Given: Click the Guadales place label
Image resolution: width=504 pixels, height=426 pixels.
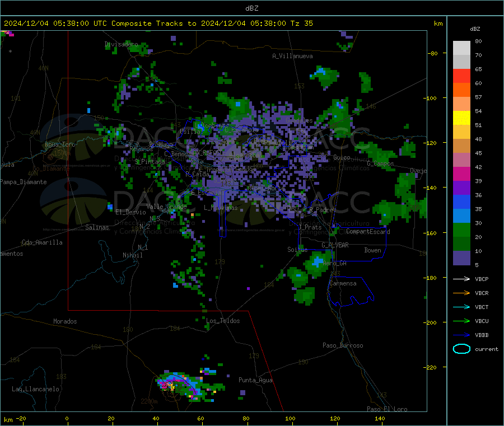Looking at the screenshot, I should (299, 120).
